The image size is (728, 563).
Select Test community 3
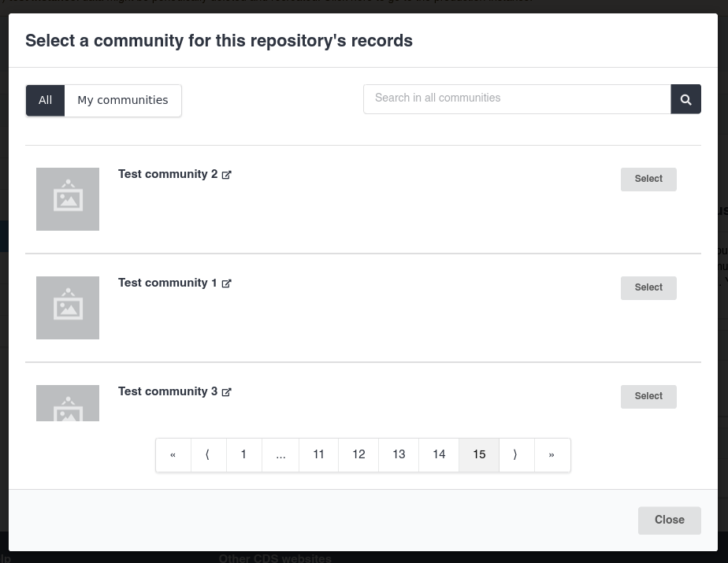(x=648, y=396)
